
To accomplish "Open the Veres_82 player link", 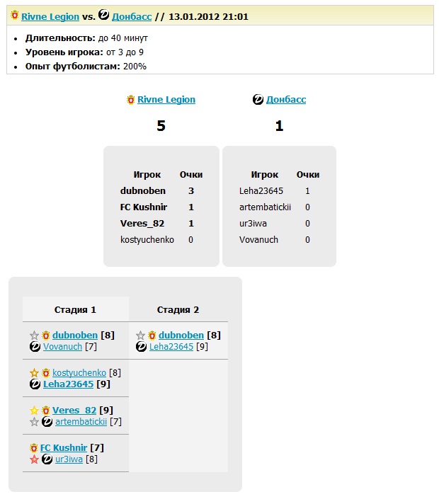I will (x=74, y=410).
